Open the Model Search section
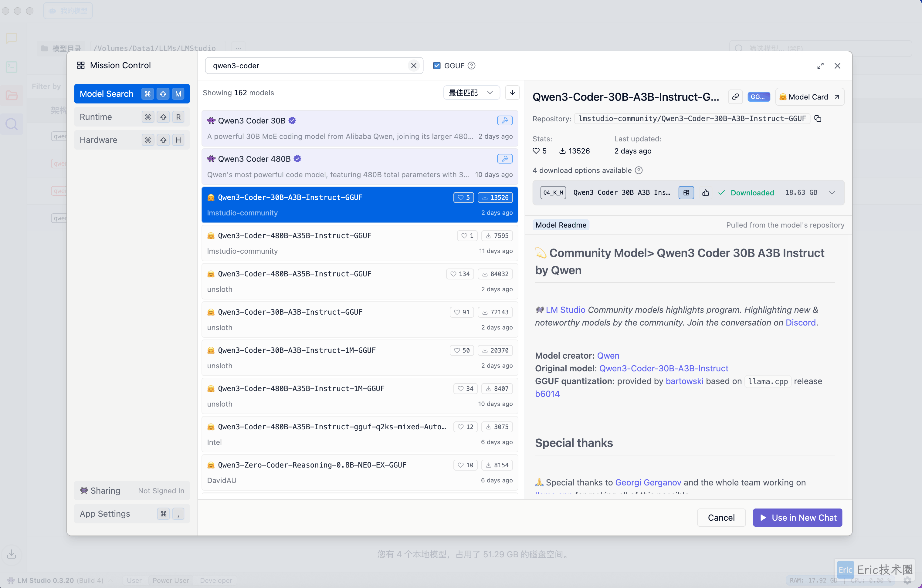This screenshot has width=922, height=588. point(132,94)
